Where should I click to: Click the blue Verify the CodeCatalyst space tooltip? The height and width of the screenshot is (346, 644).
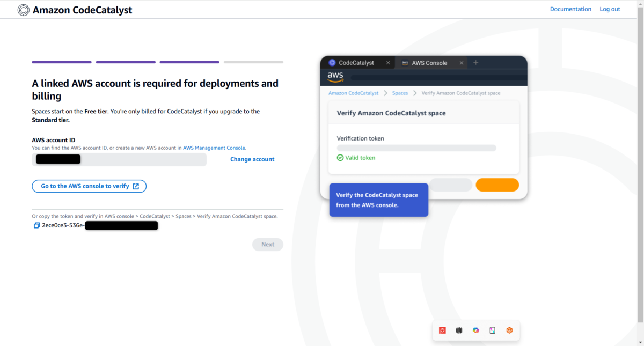click(x=379, y=200)
